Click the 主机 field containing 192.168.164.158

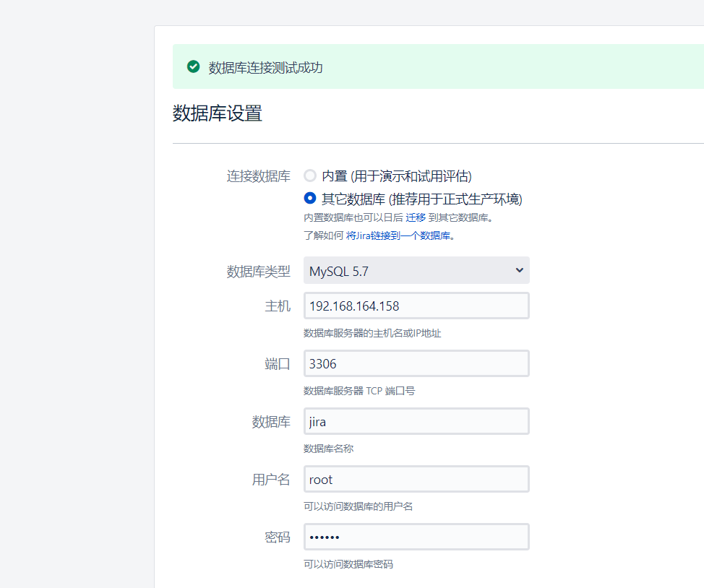coord(416,306)
